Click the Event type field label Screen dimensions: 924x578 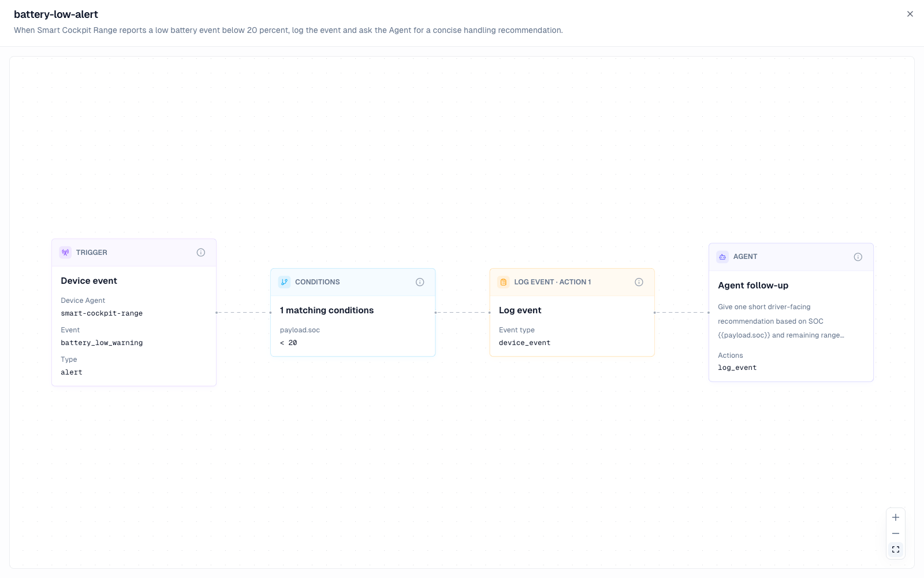click(x=517, y=330)
